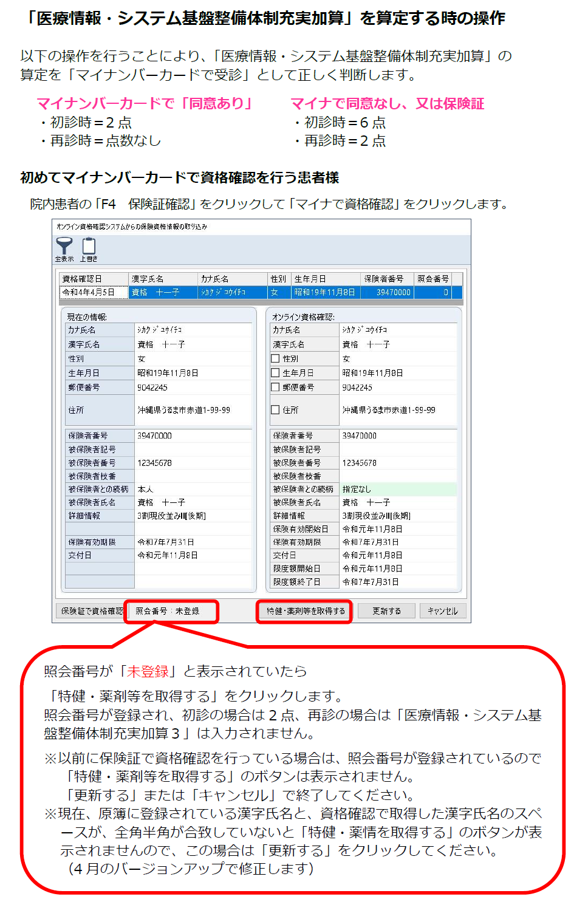The image size is (588, 916).
Task: Click the 漢字氏名 column header
Action: coord(163,279)
